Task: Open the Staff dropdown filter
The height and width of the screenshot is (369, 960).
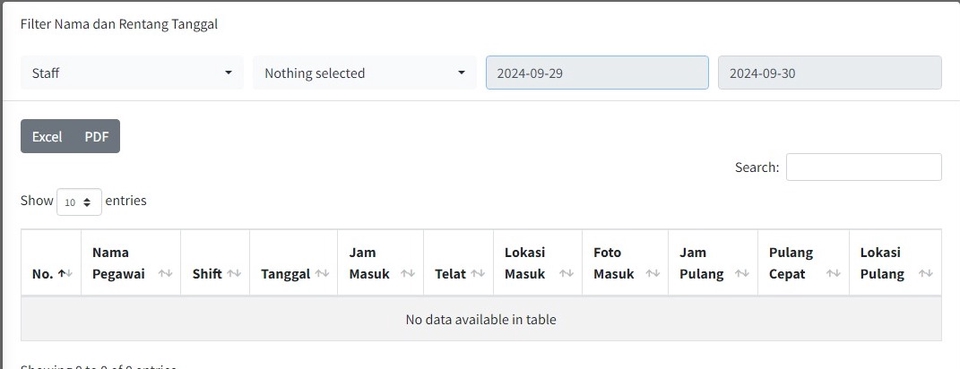Action: (132, 73)
